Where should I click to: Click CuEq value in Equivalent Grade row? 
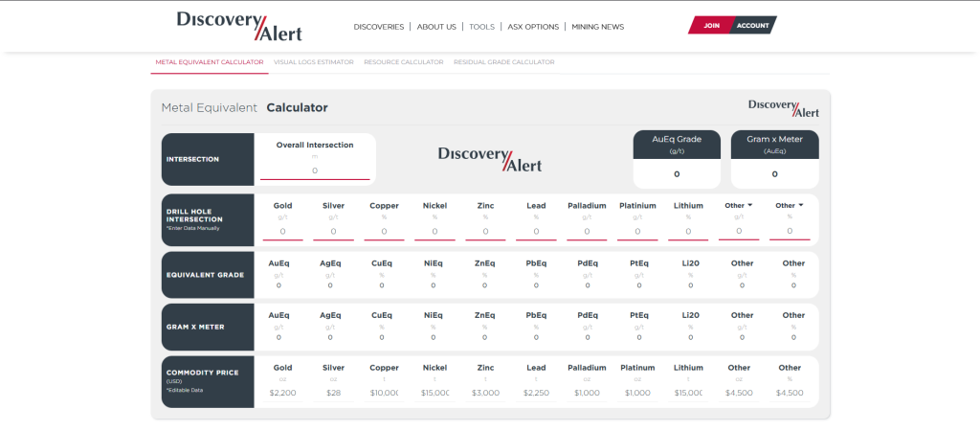click(x=382, y=285)
